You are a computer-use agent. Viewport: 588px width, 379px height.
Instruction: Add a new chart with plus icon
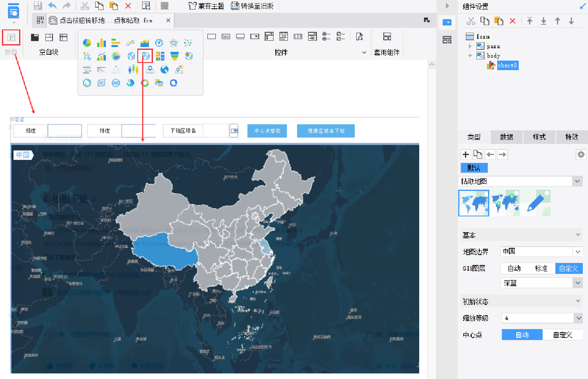[x=466, y=154]
